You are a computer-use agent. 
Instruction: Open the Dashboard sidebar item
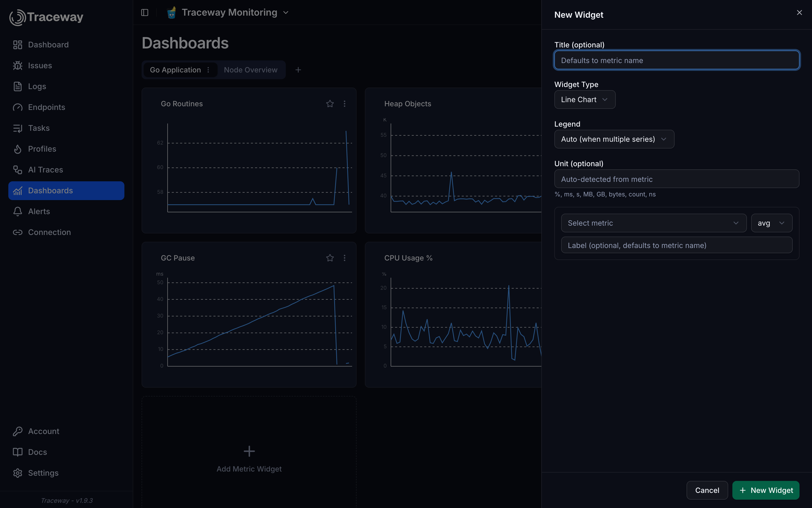click(66, 45)
